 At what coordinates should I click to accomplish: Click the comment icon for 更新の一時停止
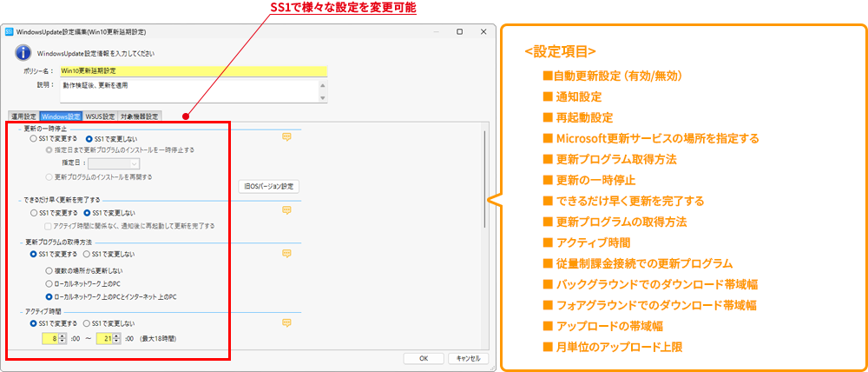point(286,137)
